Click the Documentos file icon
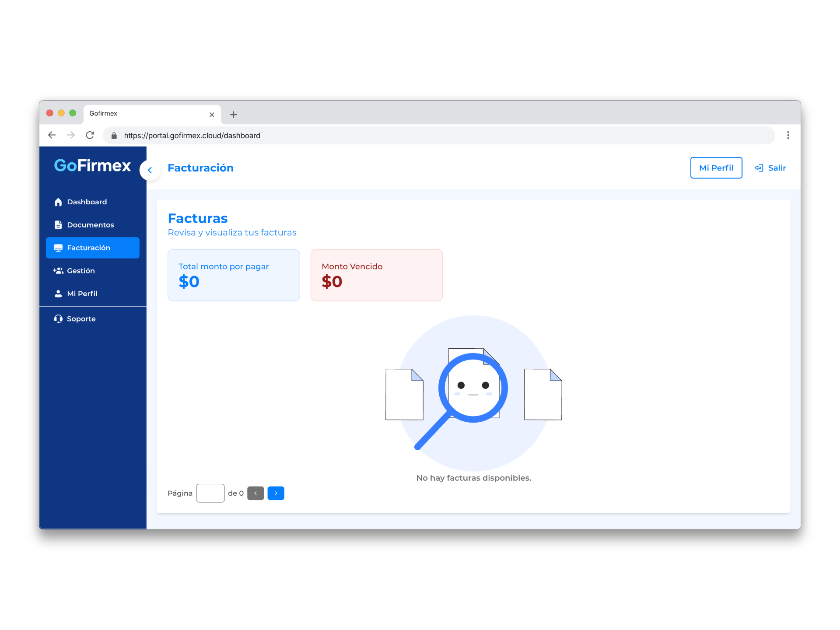840x630 pixels. point(58,225)
